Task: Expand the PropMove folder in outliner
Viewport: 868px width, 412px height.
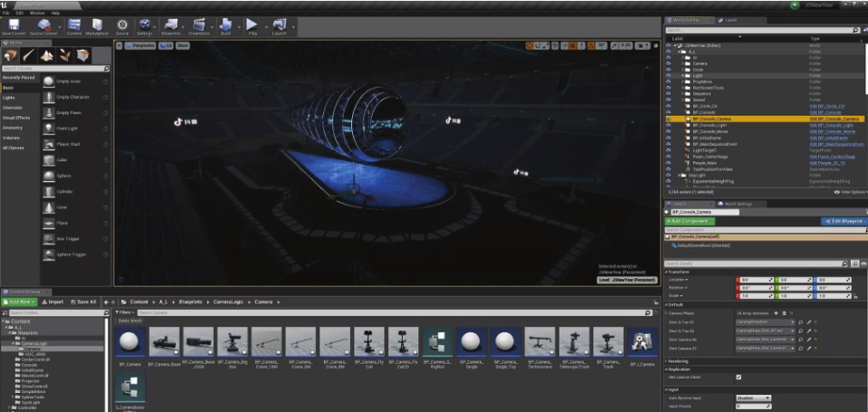Action: [682, 81]
